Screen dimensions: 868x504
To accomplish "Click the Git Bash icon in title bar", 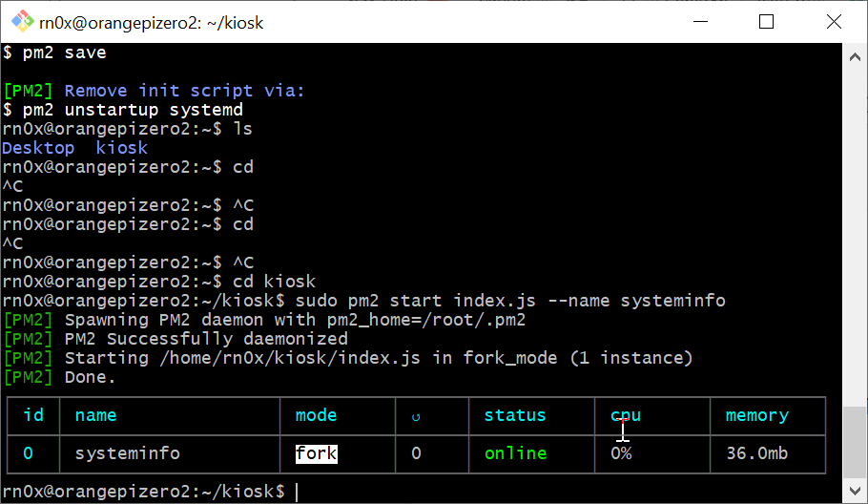I will pyautogui.click(x=19, y=22).
